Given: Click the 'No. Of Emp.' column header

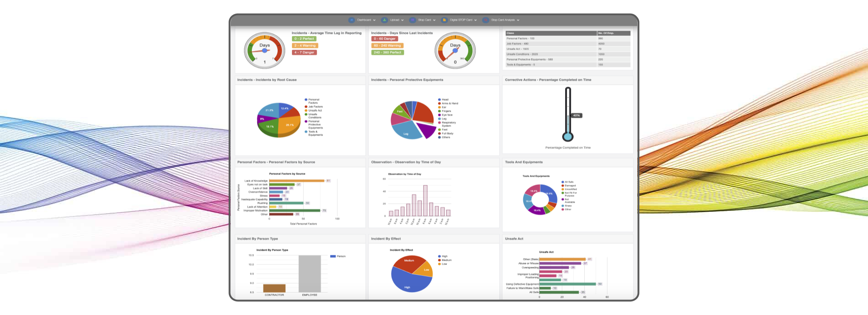Looking at the screenshot, I should tap(614, 33).
